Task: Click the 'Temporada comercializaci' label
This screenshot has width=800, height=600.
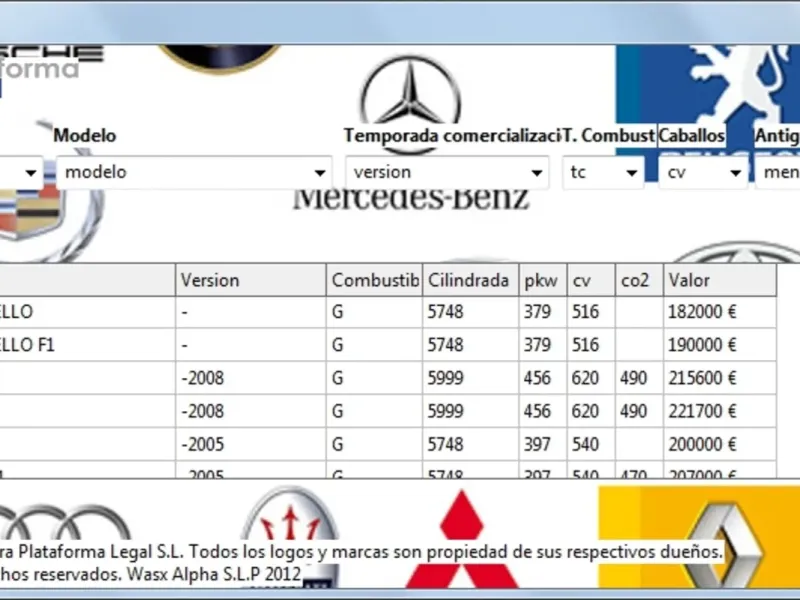Action: 452,136
